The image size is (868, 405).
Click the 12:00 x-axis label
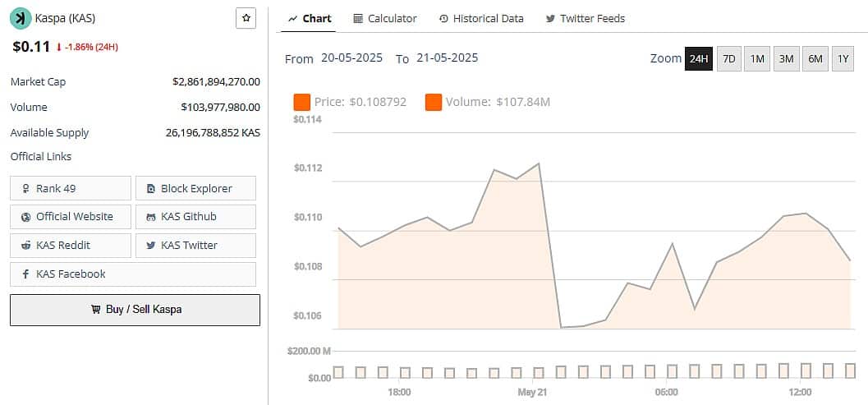(800, 392)
